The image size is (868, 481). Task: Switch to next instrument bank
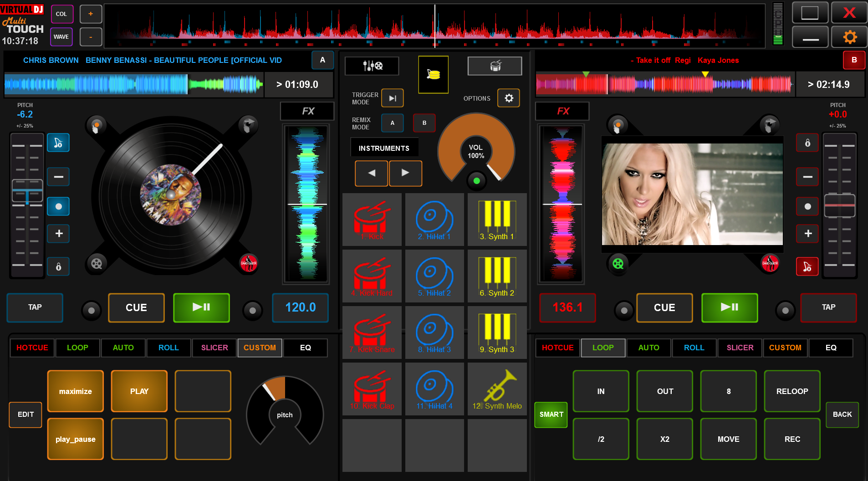405,173
